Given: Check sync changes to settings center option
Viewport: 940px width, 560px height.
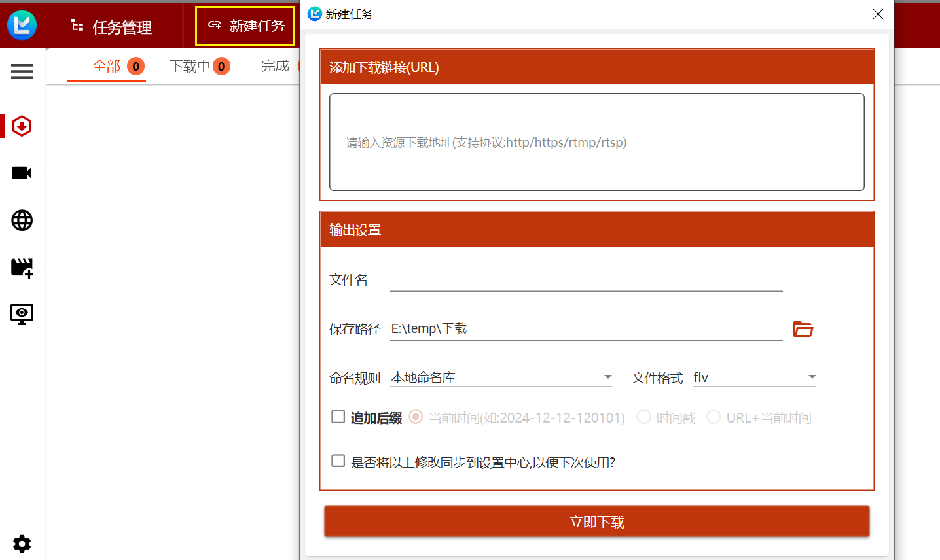Looking at the screenshot, I should [338, 461].
